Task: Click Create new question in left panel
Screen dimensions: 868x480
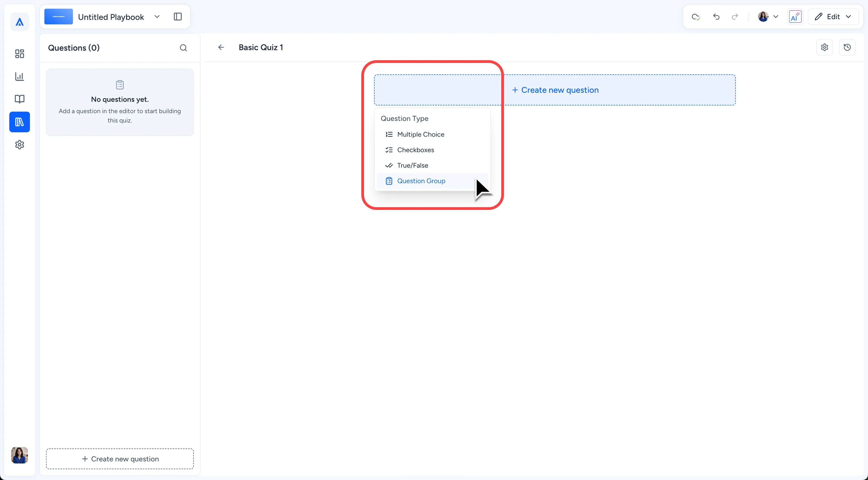Action: pos(120,459)
